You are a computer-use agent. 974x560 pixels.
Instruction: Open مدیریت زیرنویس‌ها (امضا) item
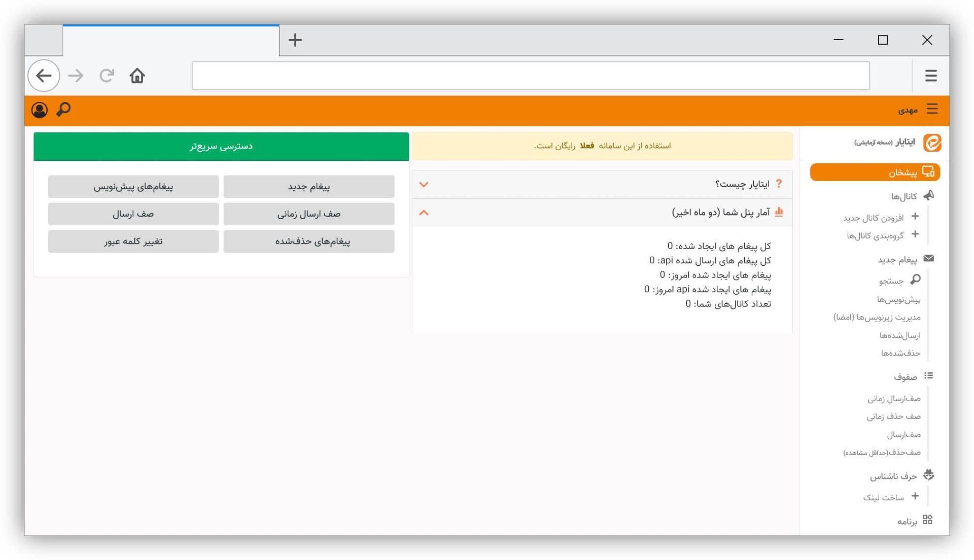(877, 318)
